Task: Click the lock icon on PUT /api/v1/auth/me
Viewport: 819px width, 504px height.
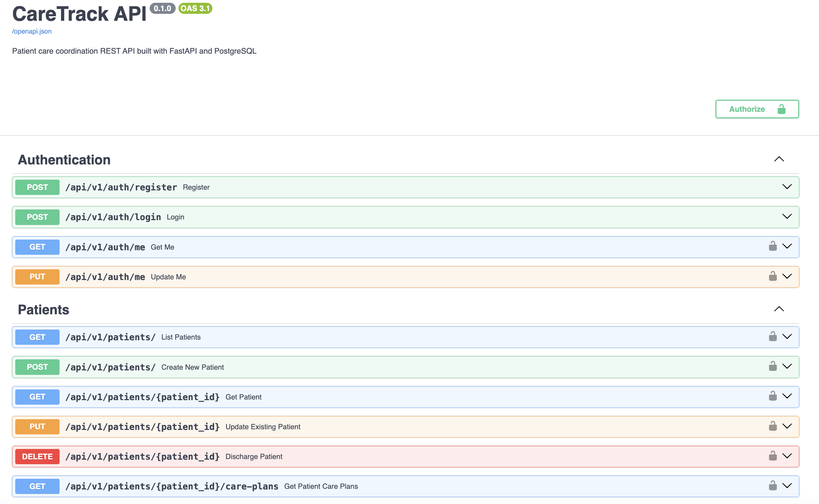Action: click(773, 276)
